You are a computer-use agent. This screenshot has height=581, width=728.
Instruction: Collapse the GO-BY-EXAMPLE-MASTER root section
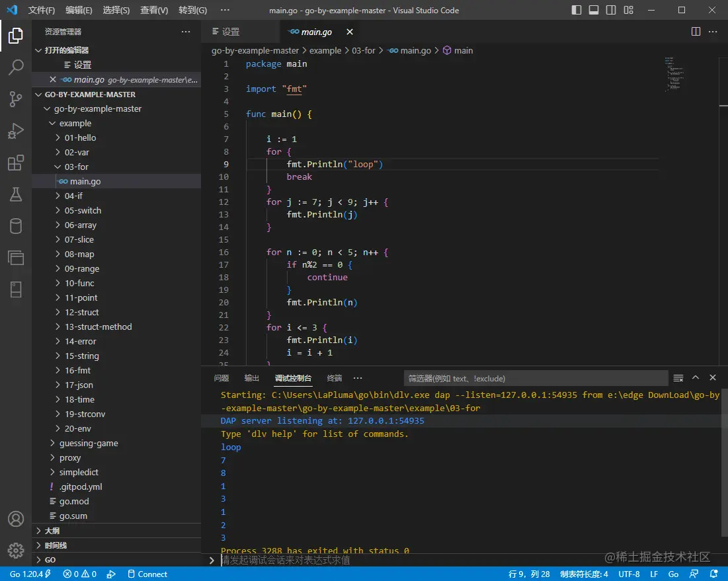click(x=38, y=95)
